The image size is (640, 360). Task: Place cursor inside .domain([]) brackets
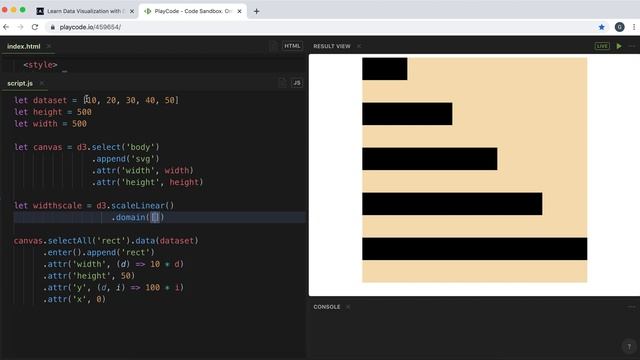155,217
